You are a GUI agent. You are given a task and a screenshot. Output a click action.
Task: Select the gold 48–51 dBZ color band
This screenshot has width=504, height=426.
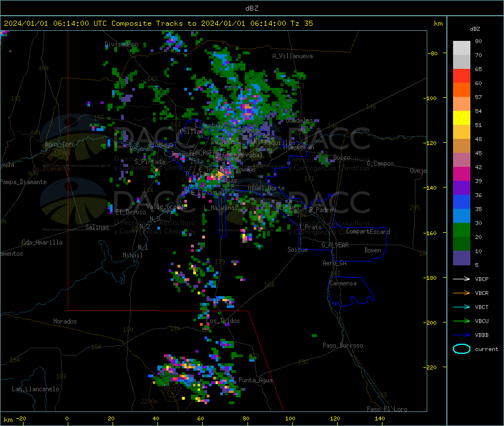pos(461,132)
